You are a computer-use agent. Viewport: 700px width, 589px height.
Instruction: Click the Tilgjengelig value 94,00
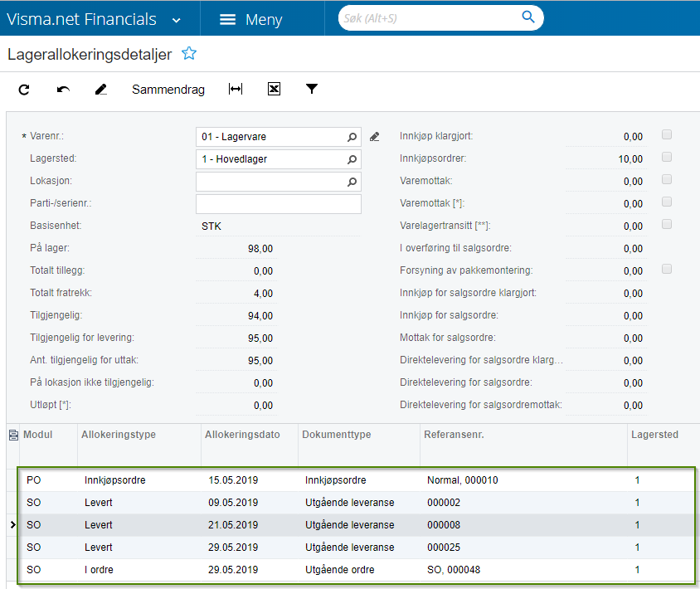[x=260, y=316]
